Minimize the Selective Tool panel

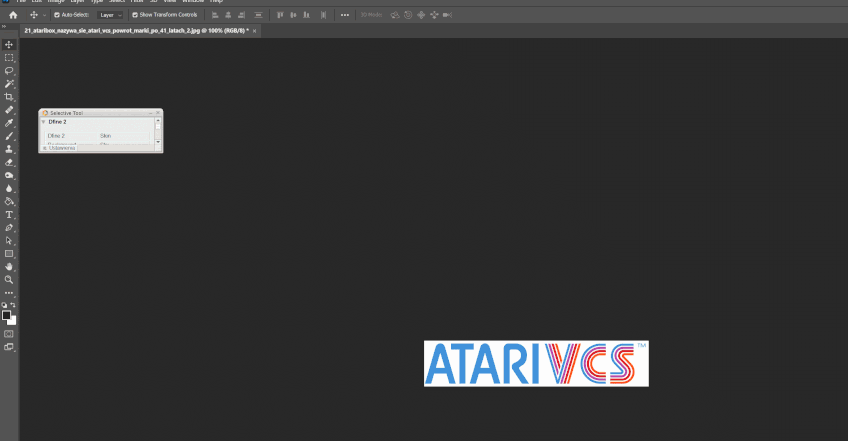point(150,113)
